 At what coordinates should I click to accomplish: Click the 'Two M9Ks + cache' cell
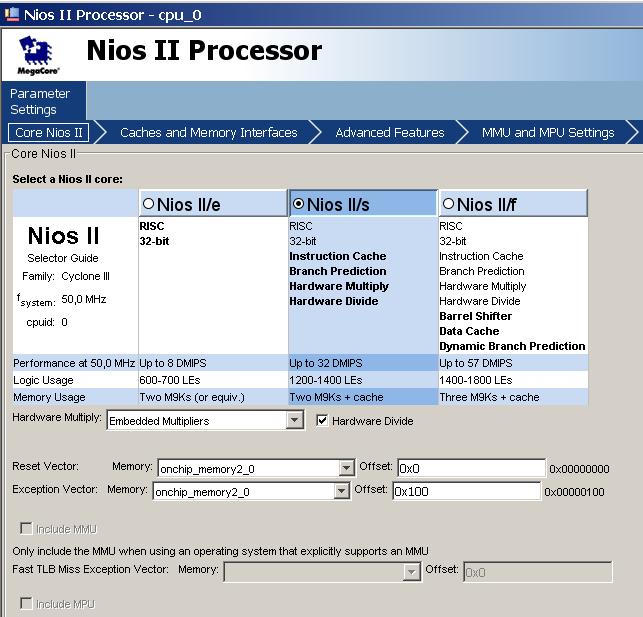(363, 397)
